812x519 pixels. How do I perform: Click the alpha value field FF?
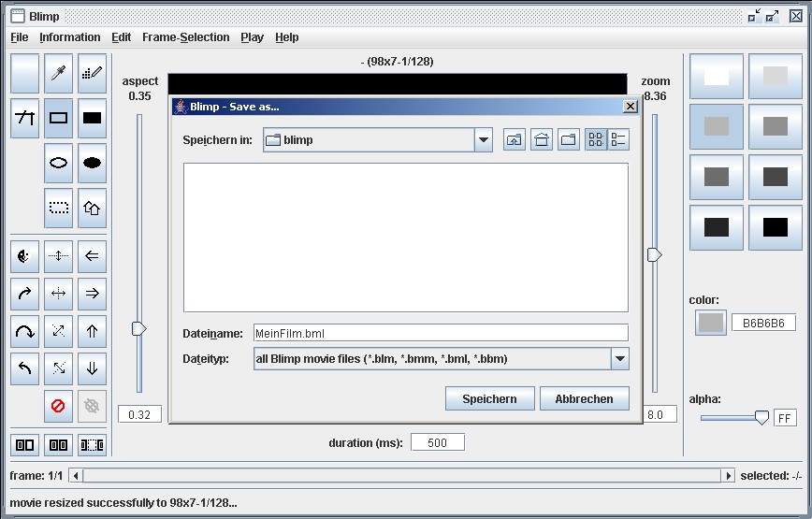point(785,418)
